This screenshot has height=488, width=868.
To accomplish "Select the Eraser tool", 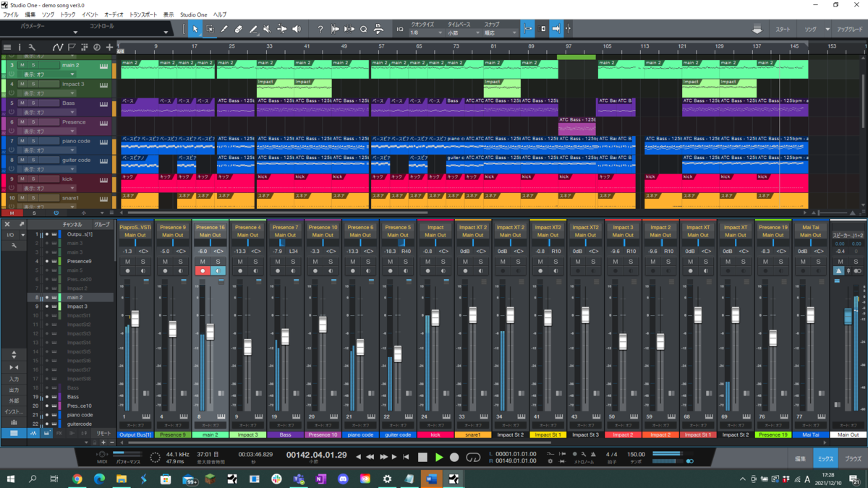I will point(239,30).
